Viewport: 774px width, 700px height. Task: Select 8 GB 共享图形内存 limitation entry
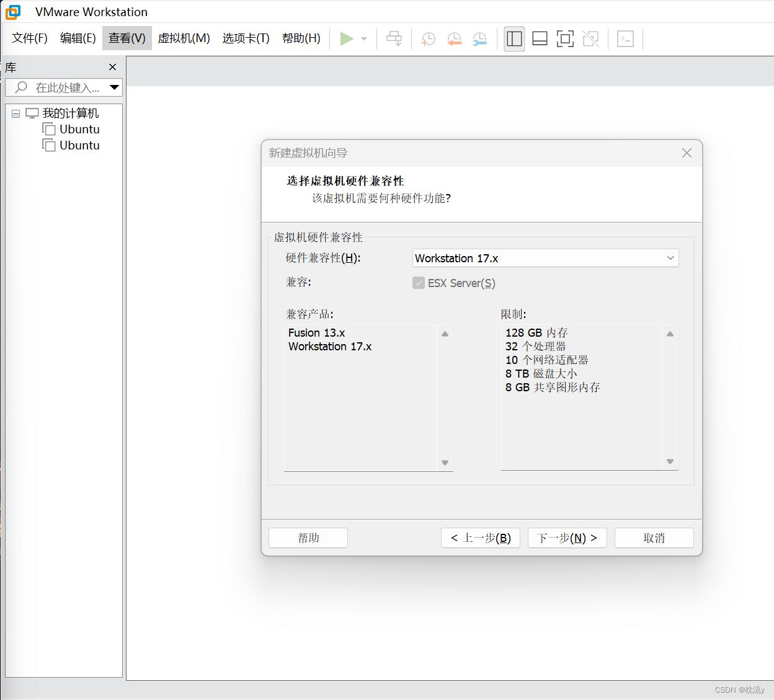pyautogui.click(x=553, y=388)
